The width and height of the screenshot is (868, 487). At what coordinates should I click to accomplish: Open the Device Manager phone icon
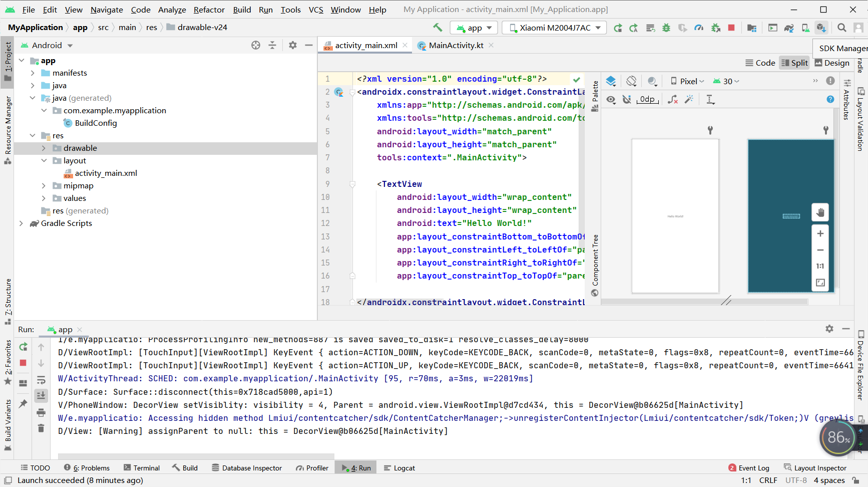(x=806, y=28)
